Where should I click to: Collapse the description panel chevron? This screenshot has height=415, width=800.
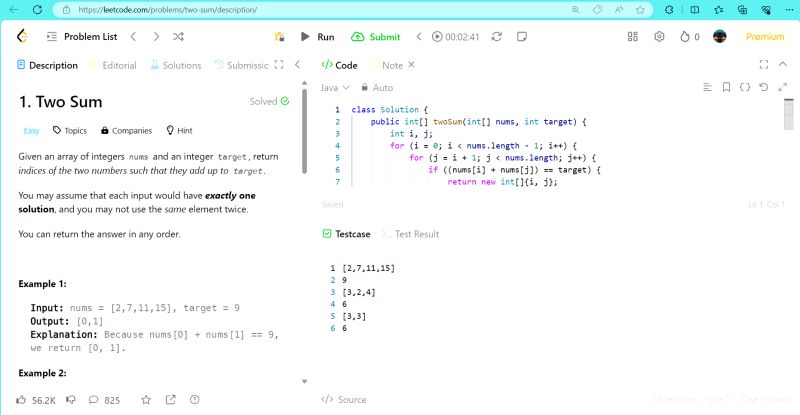[297, 65]
